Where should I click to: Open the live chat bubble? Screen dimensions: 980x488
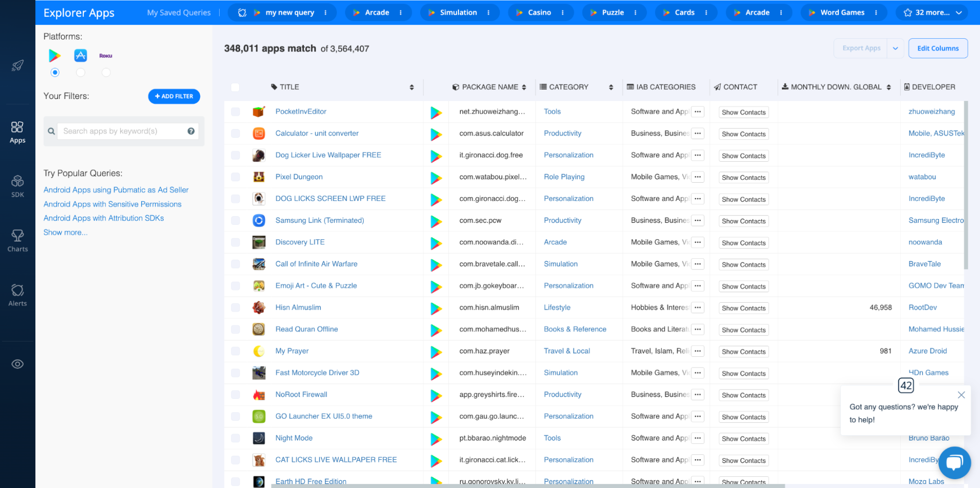point(955,463)
